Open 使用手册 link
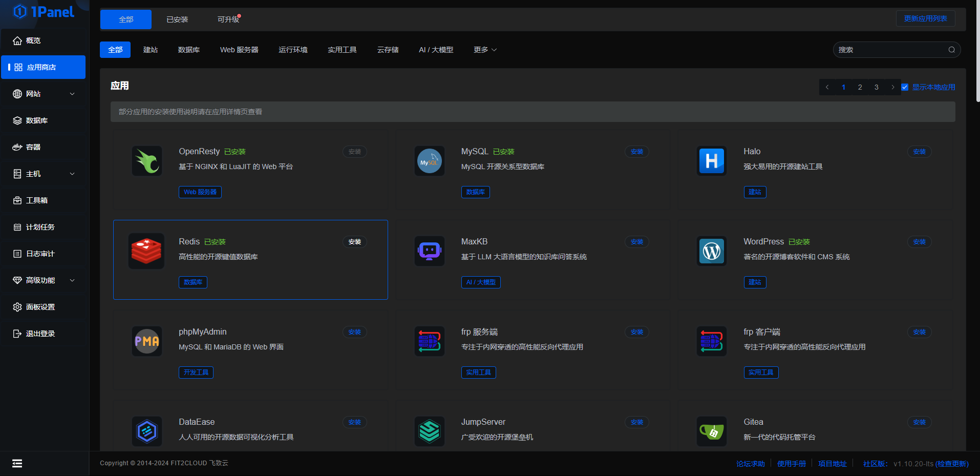The height and width of the screenshot is (476, 980). pos(791,464)
